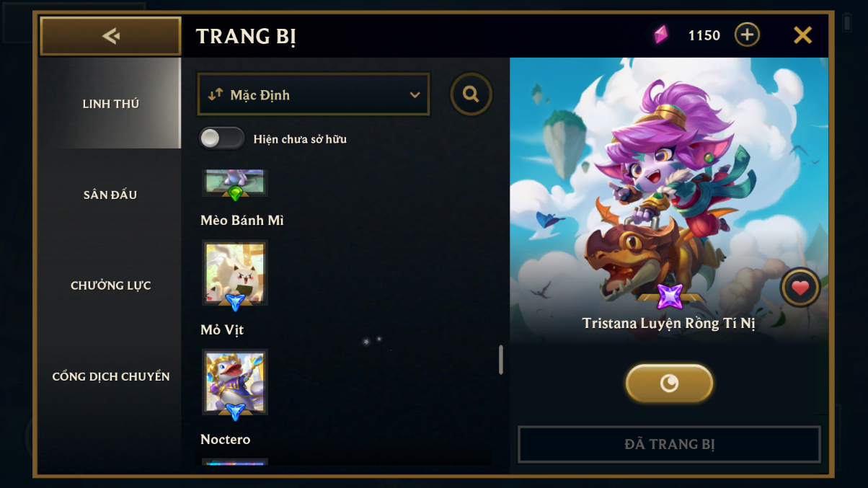Click the Đã Trang Bị button
This screenshot has height=488, width=868.
click(x=669, y=444)
